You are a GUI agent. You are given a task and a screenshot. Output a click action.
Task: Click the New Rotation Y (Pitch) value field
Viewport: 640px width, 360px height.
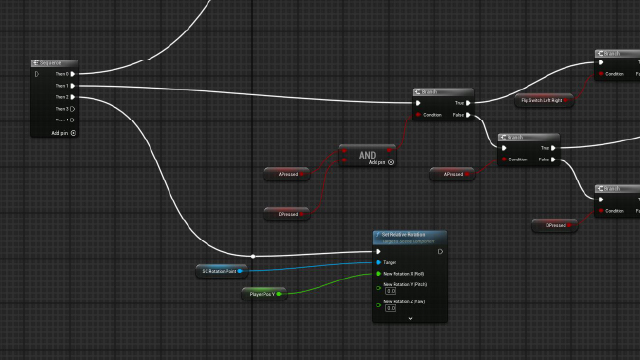point(391,291)
